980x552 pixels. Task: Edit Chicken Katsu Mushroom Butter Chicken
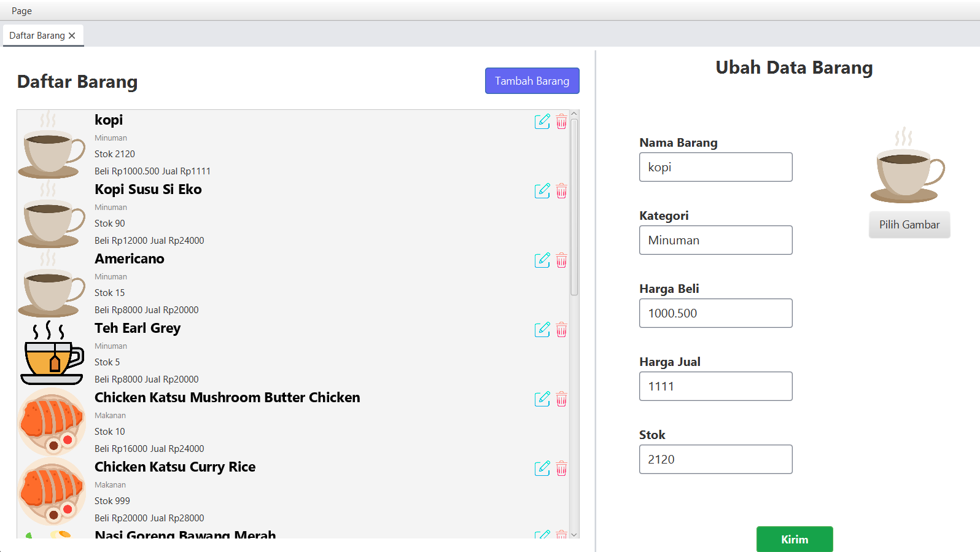pyautogui.click(x=542, y=399)
